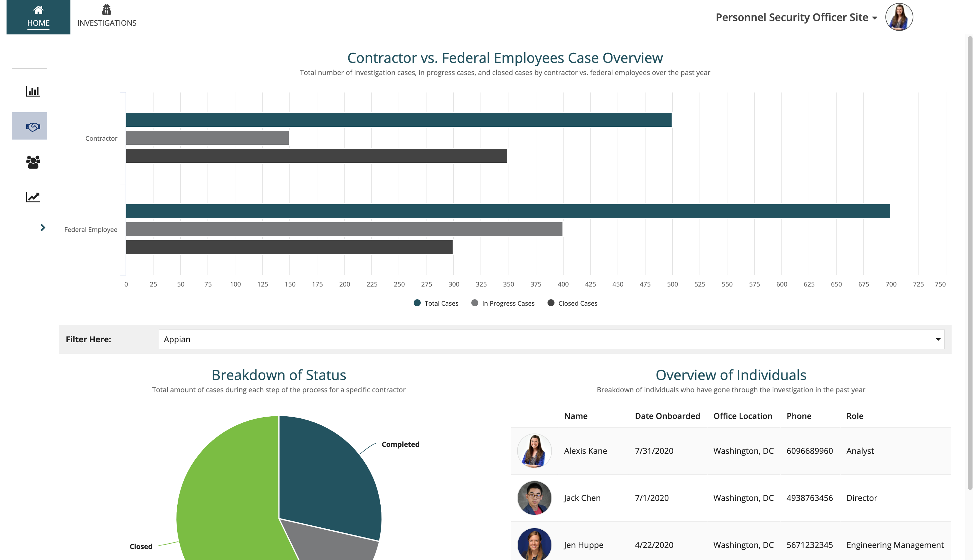Click the Federal Employee In Progress bar
Screen dimensions: 973x560
coord(344,229)
